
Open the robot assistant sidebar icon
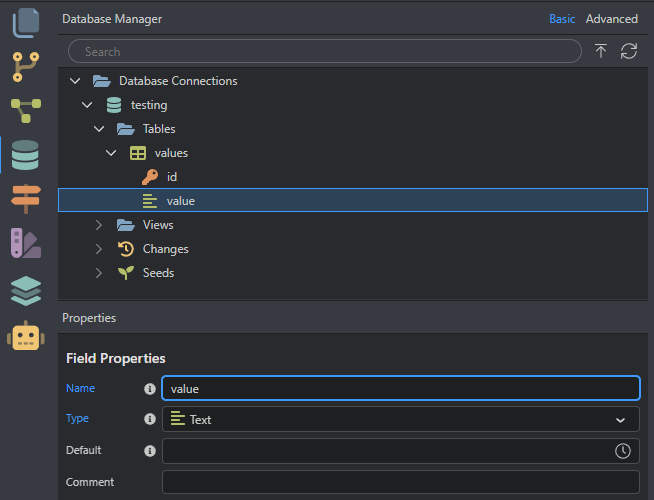[x=25, y=336]
